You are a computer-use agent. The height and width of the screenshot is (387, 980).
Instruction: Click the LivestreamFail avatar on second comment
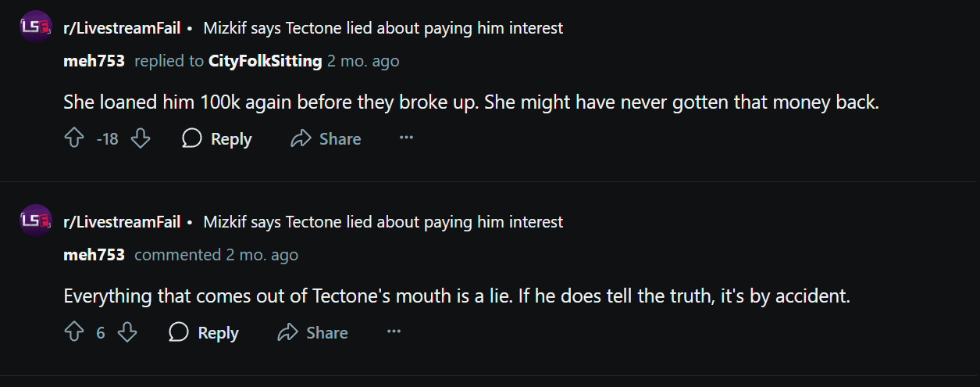[x=35, y=221]
